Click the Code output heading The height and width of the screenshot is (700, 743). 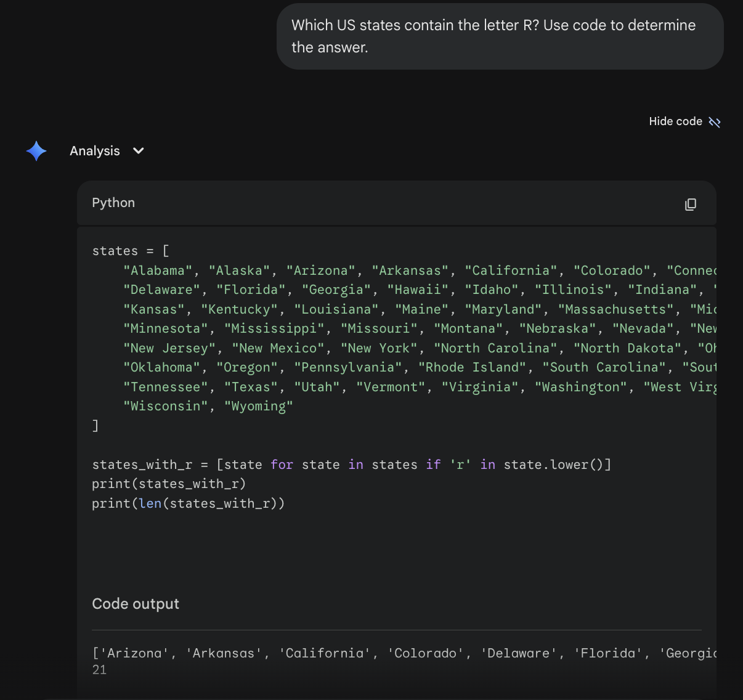tap(136, 604)
